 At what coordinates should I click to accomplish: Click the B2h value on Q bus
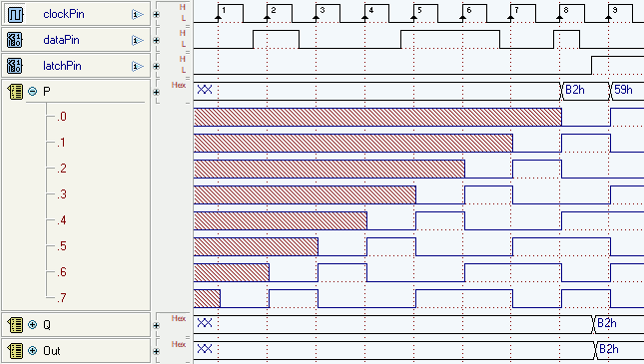coord(607,323)
